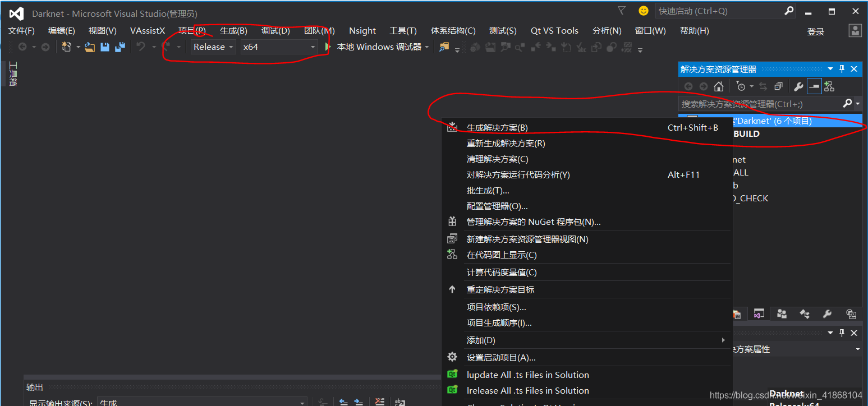The image size is (868, 406).
Task: Click lrelease All .ts Files in Solution
Action: click(586, 391)
